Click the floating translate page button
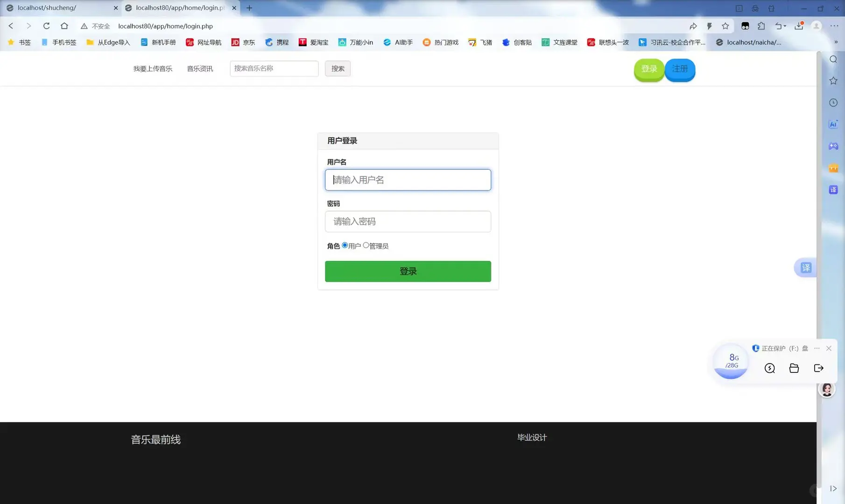Image resolution: width=845 pixels, height=504 pixels. tap(806, 268)
